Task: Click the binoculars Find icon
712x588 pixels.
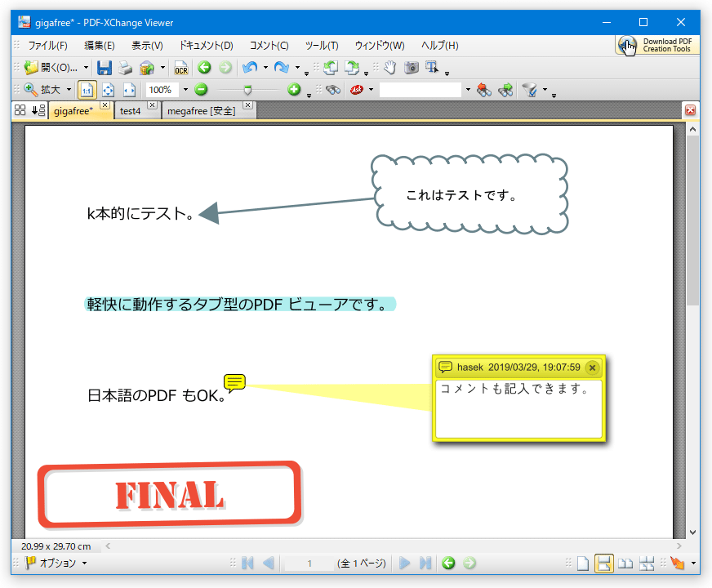Action: [333, 90]
